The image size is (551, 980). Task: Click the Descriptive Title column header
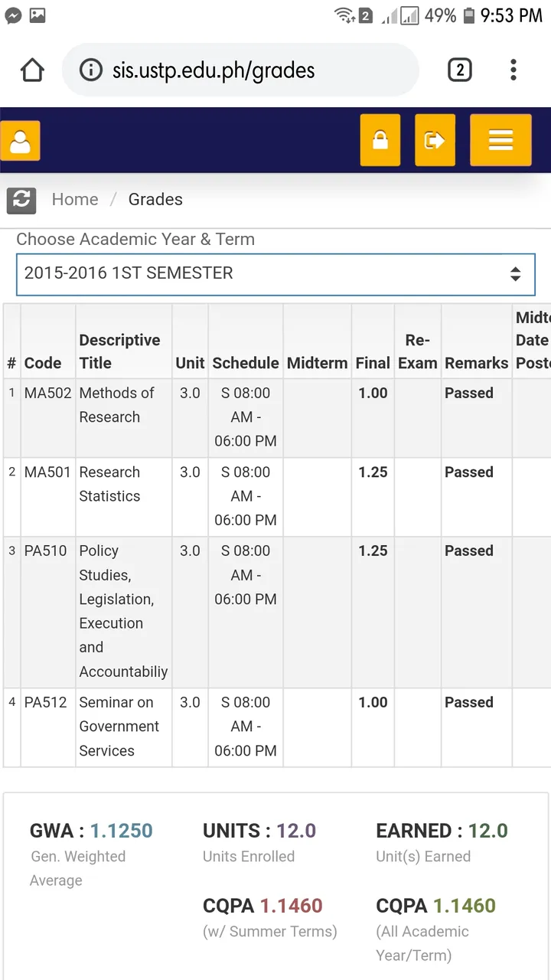(119, 351)
